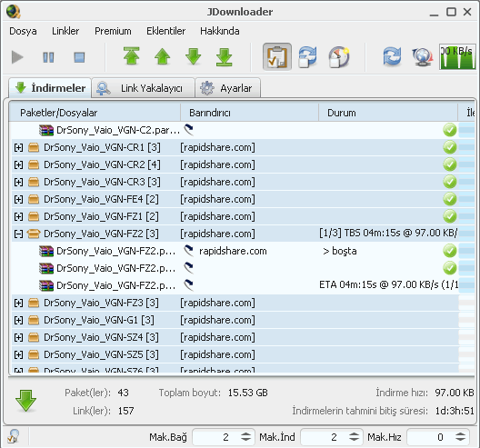Open the Eklentiler menu
The height and width of the screenshot is (448, 480).
coord(166,31)
